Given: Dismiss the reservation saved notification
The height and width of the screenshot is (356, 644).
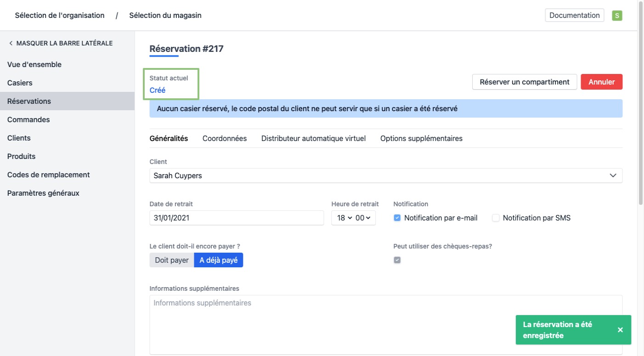Looking at the screenshot, I should tap(620, 330).
